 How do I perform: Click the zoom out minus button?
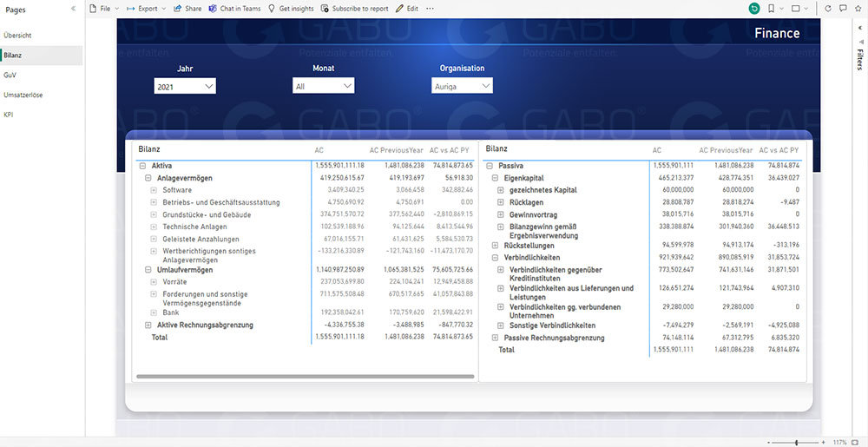click(769, 443)
